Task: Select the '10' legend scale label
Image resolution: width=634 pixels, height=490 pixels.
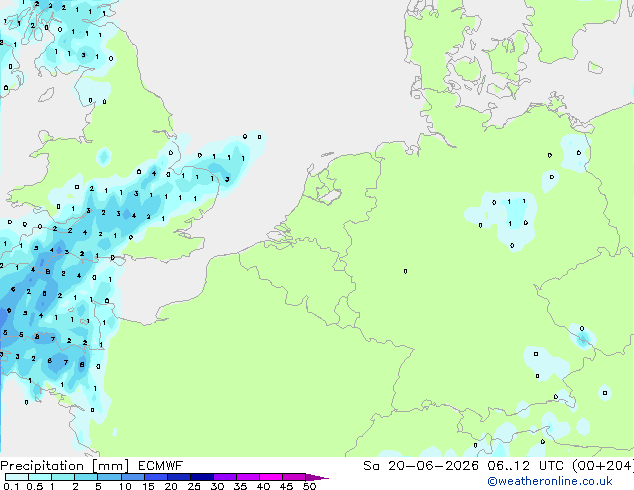Action: 125,486
